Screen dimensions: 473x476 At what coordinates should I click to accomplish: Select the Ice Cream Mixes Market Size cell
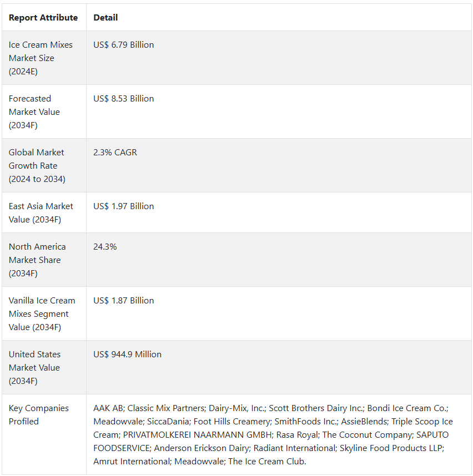41,58
